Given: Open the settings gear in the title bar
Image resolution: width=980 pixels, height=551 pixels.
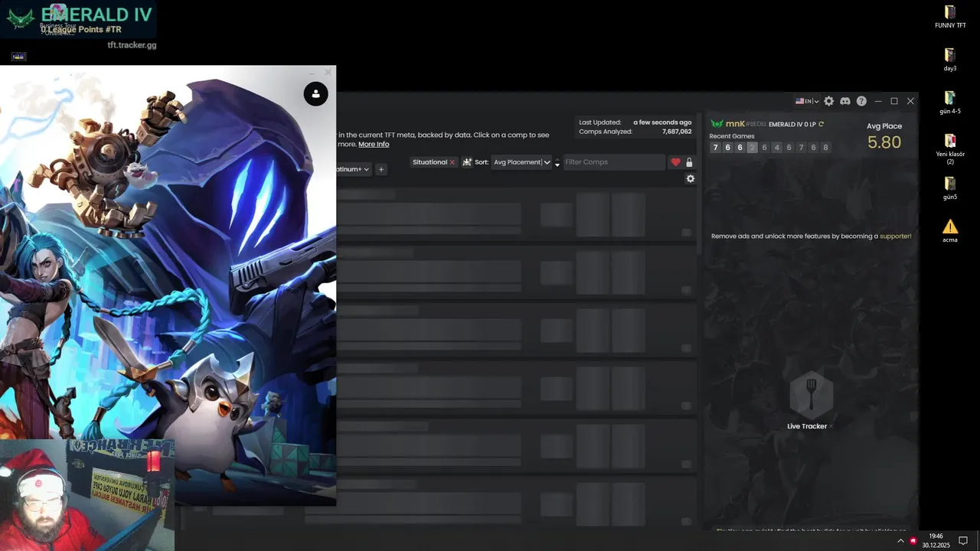Looking at the screenshot, I should (x=828, y=101).
